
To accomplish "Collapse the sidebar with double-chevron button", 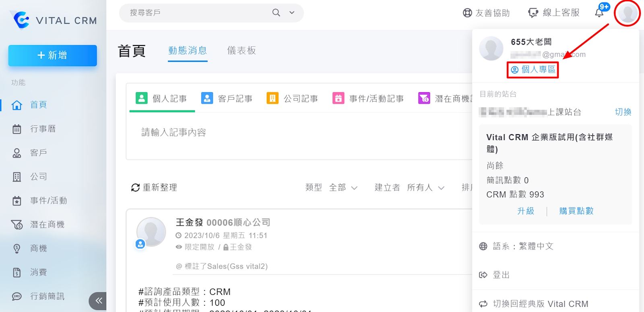I will 98,301.
